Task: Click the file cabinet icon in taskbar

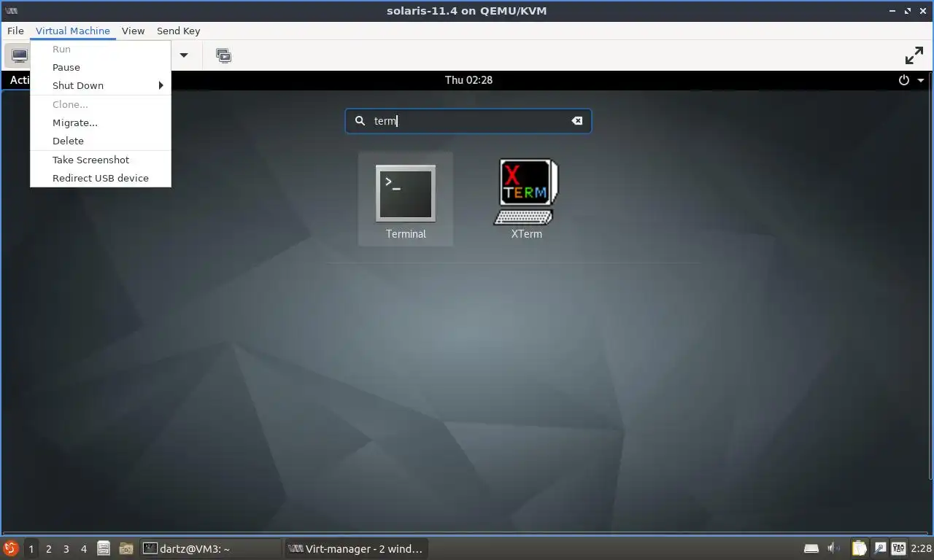Action: click(104, 548)
